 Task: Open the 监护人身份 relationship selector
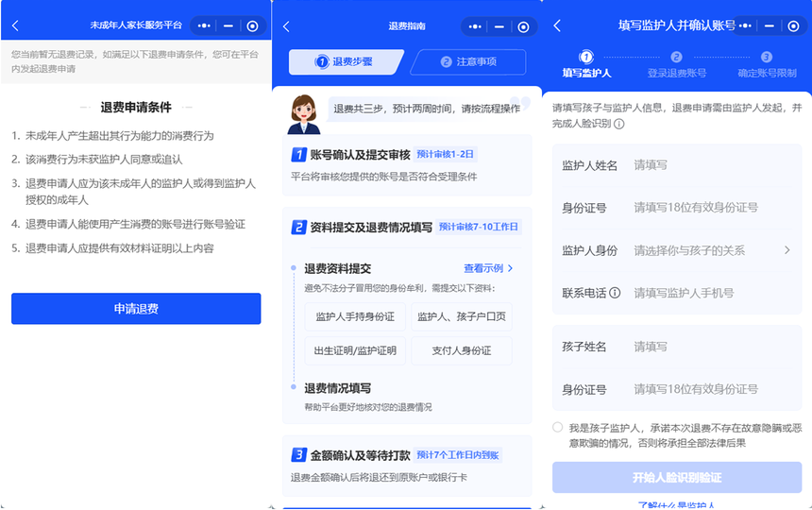click(x=677, y=250)
